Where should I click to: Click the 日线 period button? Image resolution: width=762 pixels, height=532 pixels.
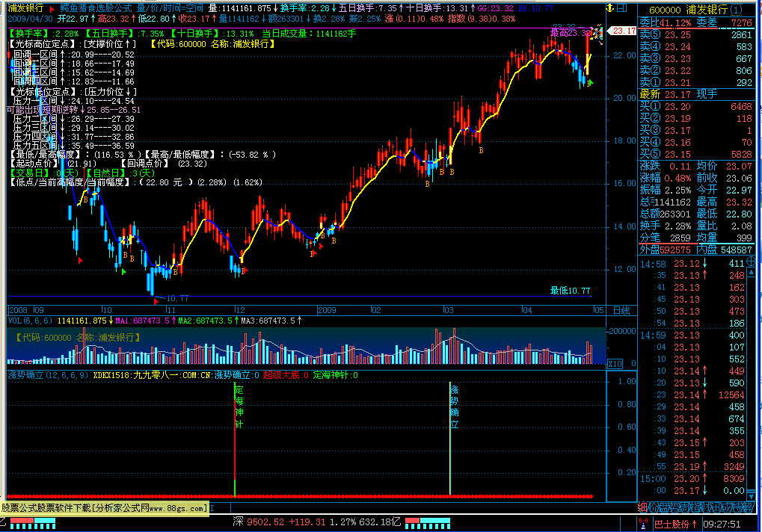tap(621, 310)
